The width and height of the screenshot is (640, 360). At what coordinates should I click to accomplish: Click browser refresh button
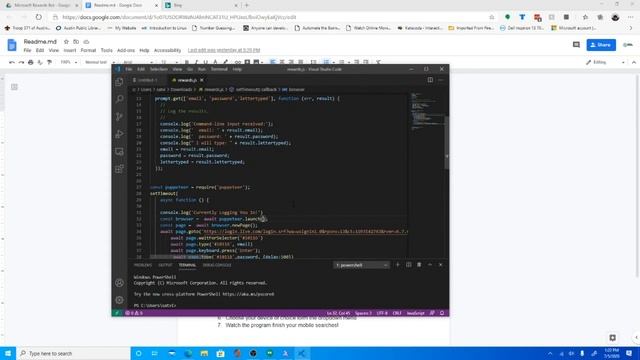coord(39,17)
